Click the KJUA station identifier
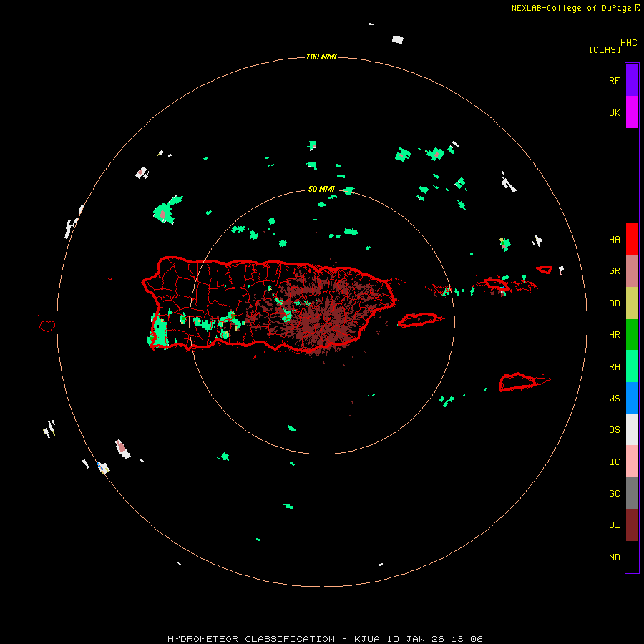Screen dimensions: 644x644 pos(367,639)
